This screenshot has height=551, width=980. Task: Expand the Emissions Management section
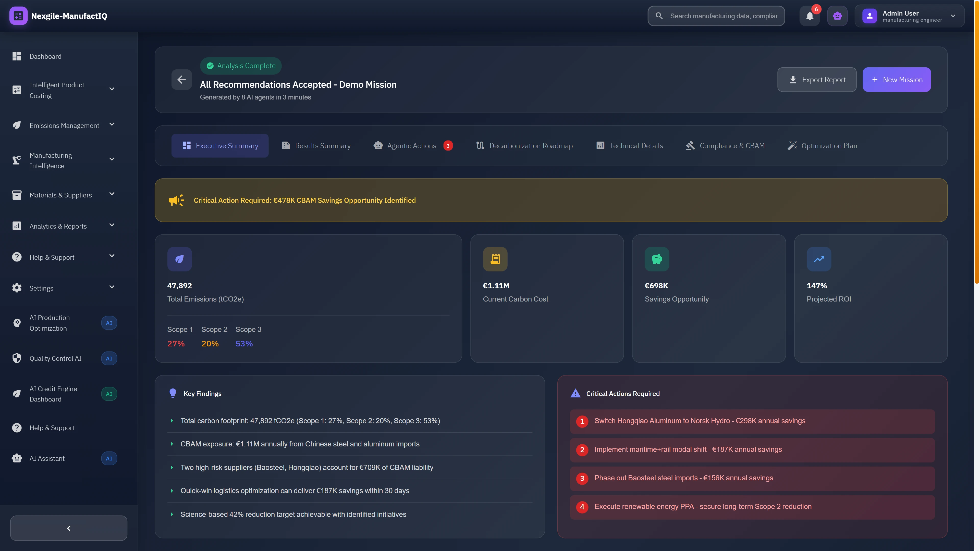[x=112, y=125]
